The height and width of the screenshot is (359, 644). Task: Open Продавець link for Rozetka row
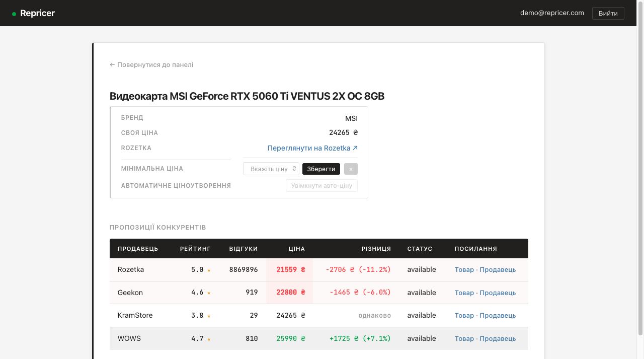498,270
